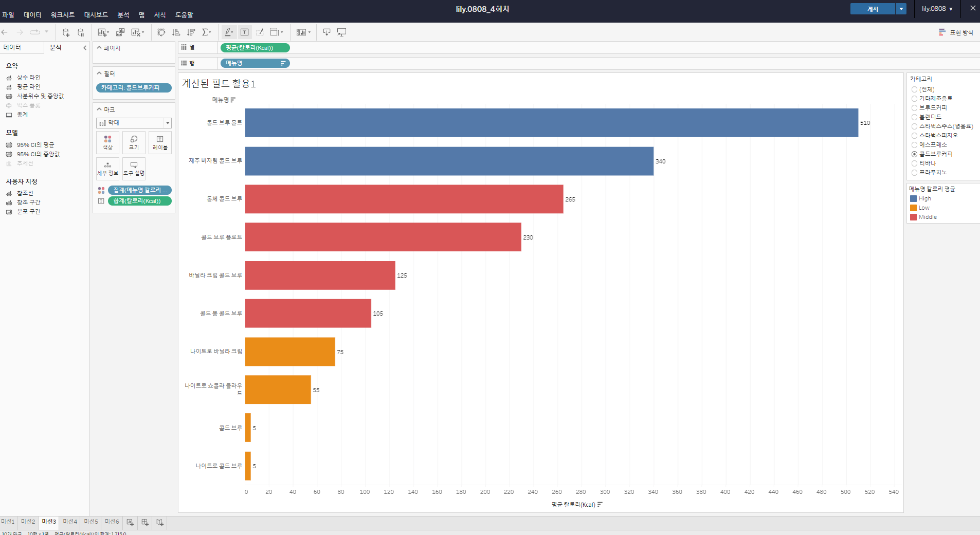Click the New Worksheet toolbar icon
980x535 pixels.
click(x=103, y=32)
